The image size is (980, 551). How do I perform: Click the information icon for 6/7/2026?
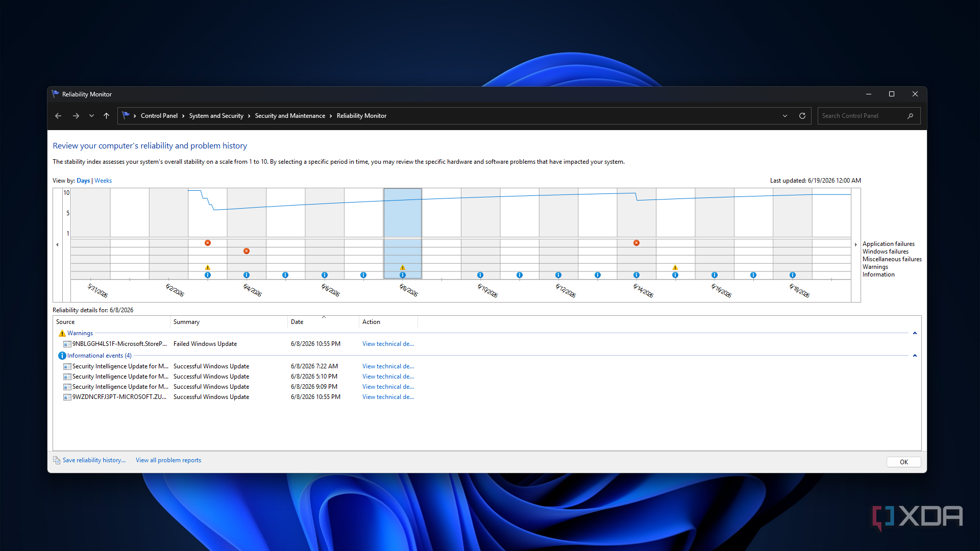point(363,275)
